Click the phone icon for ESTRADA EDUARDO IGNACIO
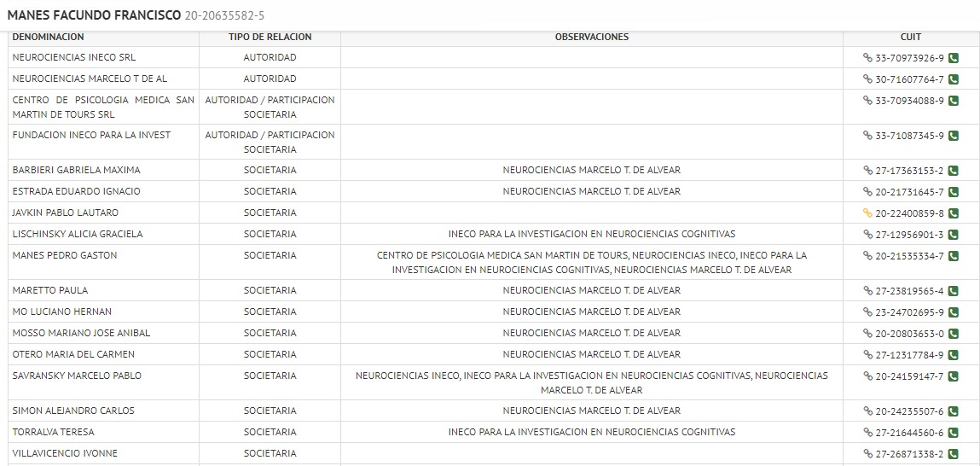This screenshot has width=980, height=466. point(953,192)
